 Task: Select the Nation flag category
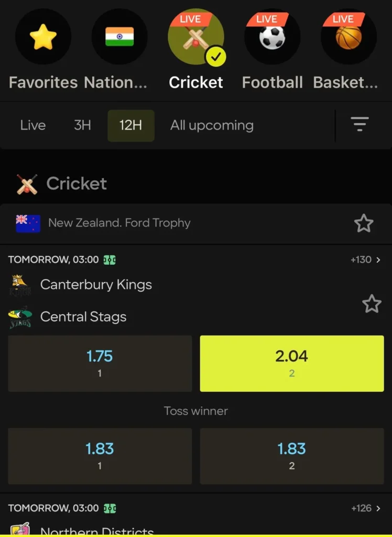click(x=119, y=37)
